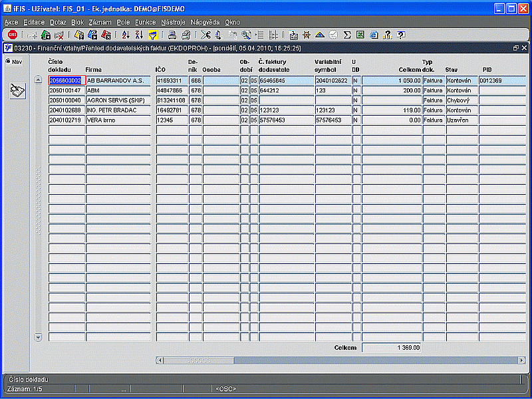
Task: Click the hand-writing edit icon in left panel
Action: 17,92
